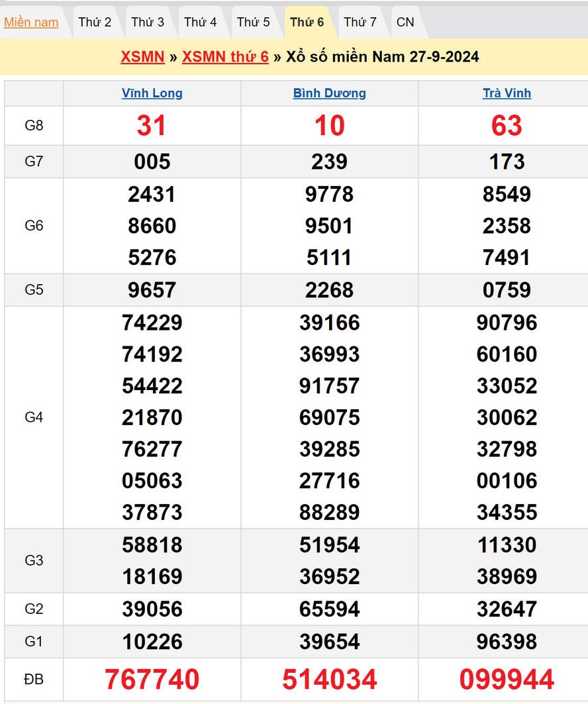Go to the Thứ 4 tab

tap(201, 23)
